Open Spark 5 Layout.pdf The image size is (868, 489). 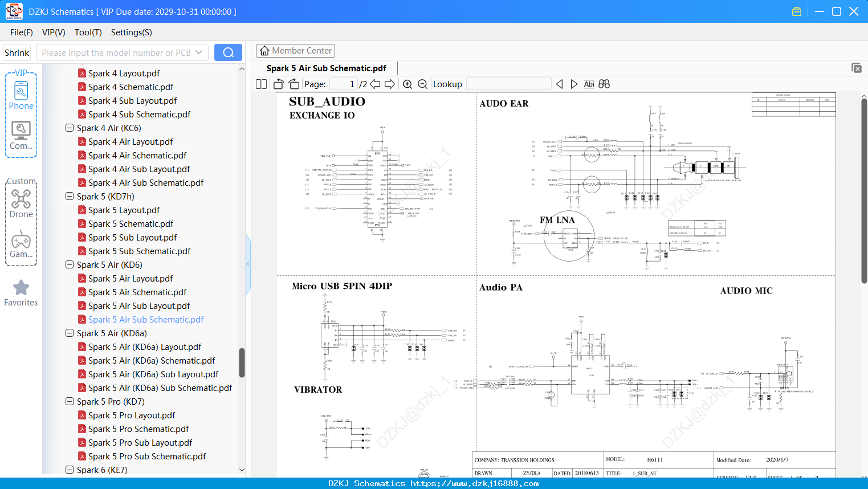click(x=124, y=210)
